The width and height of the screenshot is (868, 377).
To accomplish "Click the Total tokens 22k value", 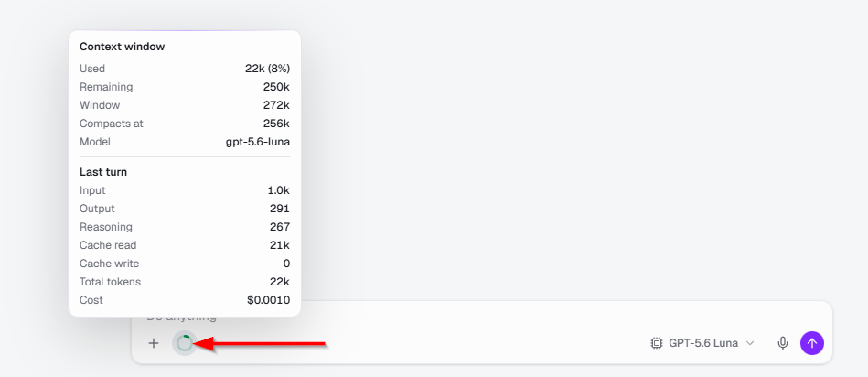I will pyautogui.click(x=280, y=282).
